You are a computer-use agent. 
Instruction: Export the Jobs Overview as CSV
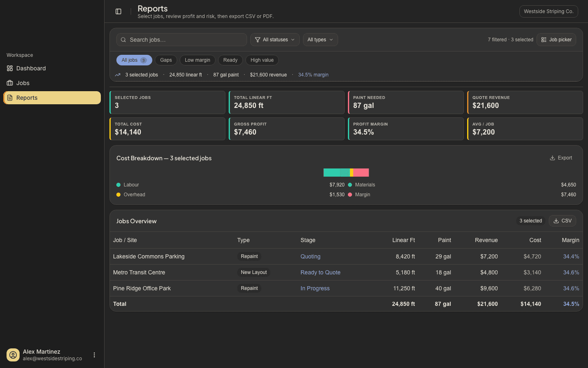click(x=562, y=221)
